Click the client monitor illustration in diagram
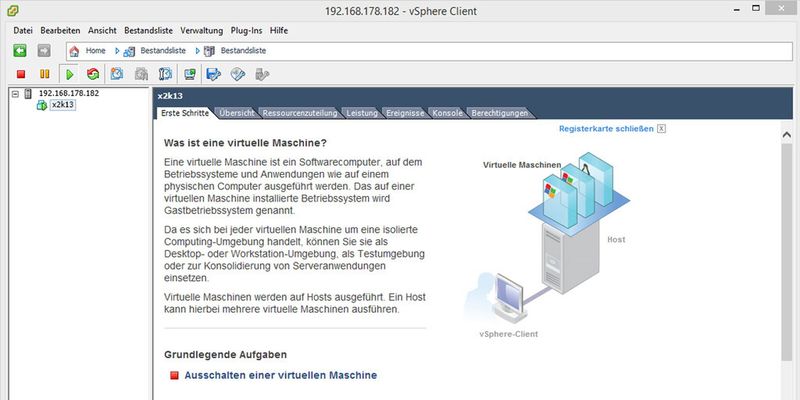 coord(509,297)
